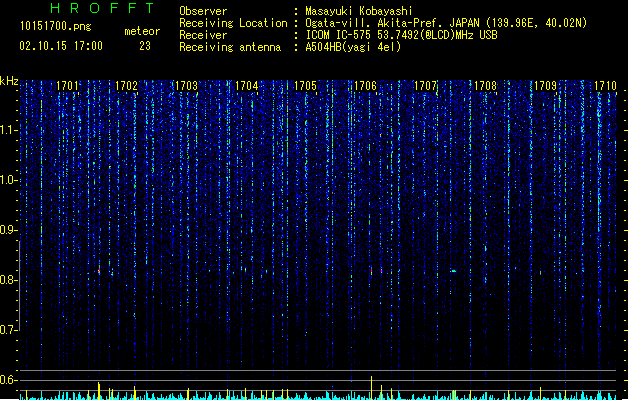Image resolution: width=629 pixels, height=400 pixels.
Task: Click the 1703 time marker
Action: coord(187,86)
